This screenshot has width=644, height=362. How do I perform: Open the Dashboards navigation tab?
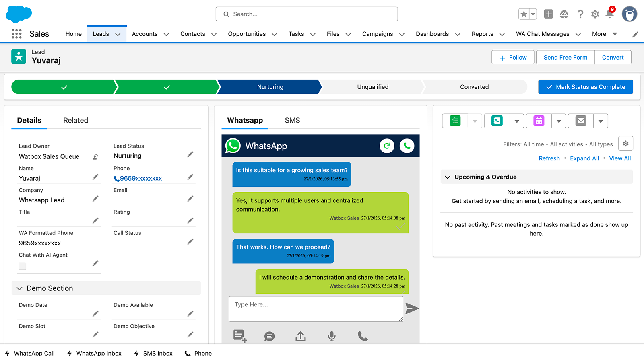coord(432,34)
